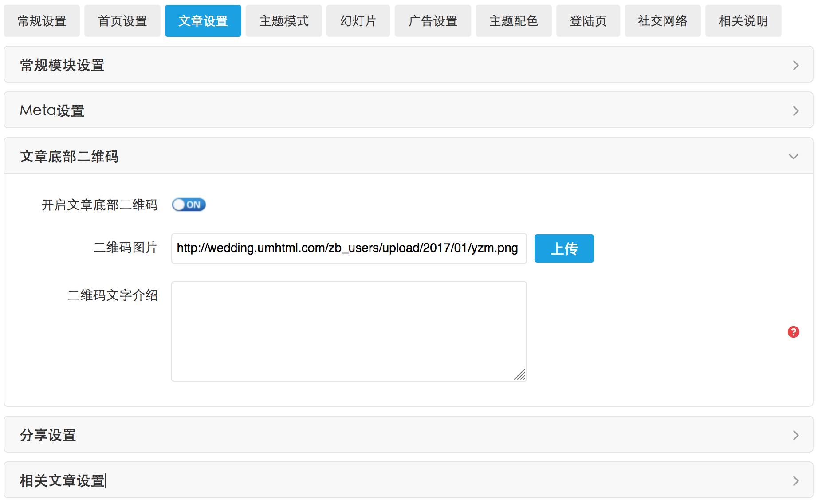The height and width of the screenshot is (504, 818).
Task: Expand the 相关文章设置 section arrow
Action: 795,481
